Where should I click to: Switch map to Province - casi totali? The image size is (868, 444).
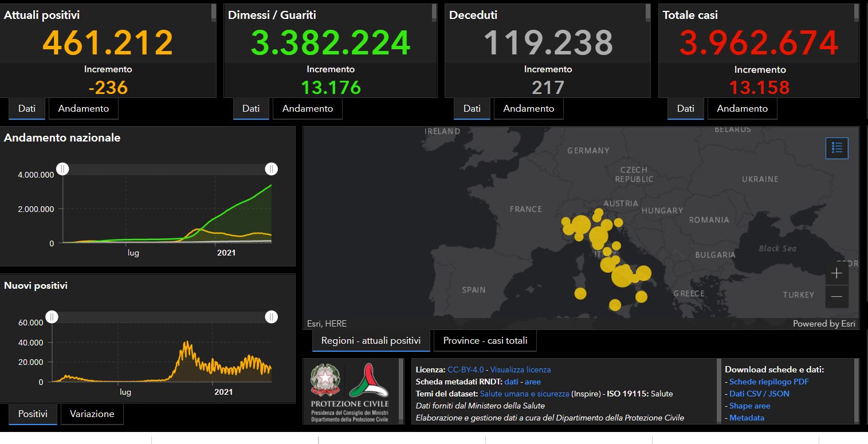(x=485, y=340)
